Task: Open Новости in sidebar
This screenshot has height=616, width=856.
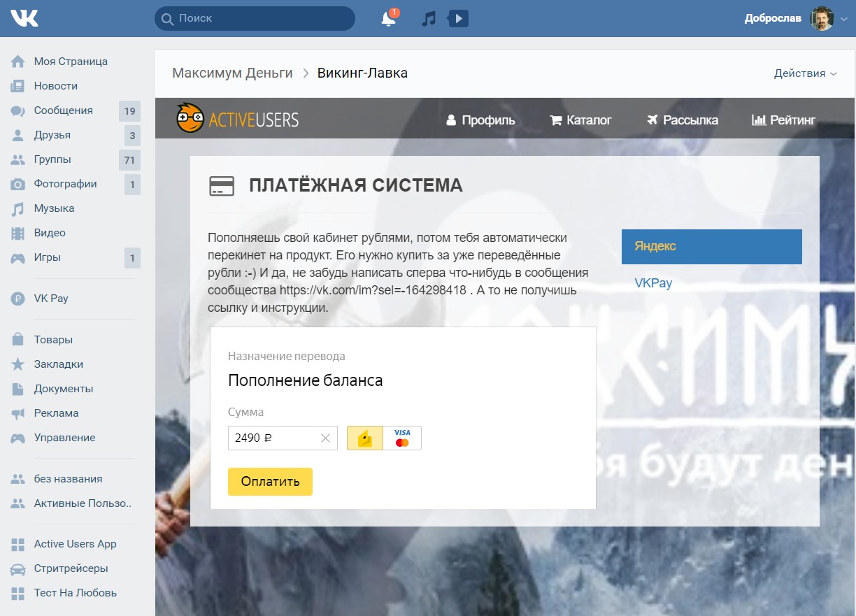Action: pos(56,86)
